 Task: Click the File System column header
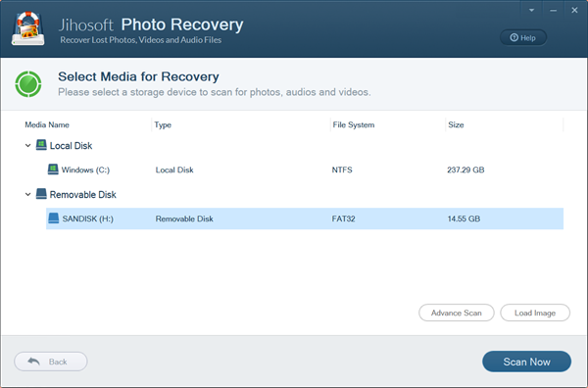[x=353, y=124]
